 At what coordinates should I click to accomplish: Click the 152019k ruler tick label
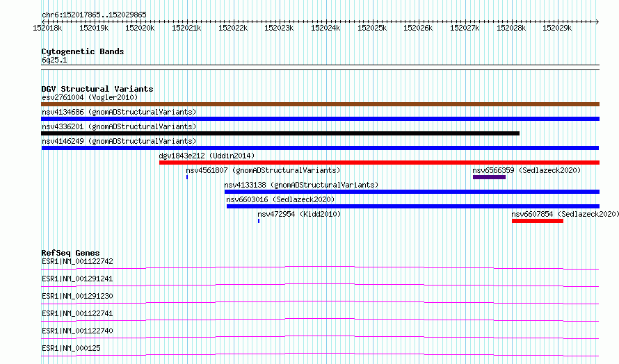click(x=94, y=28)
